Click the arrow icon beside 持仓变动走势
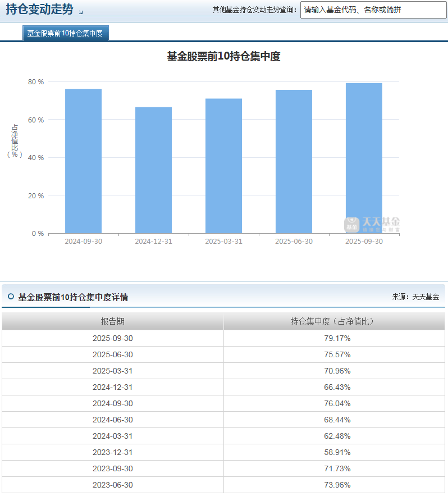 click(x=81, y=12)
